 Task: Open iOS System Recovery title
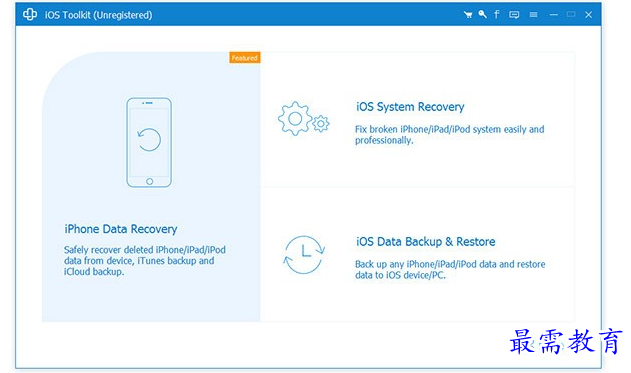tap(410, 107)
